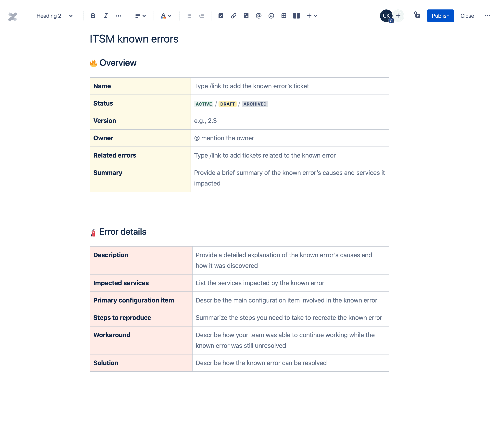Click the Name field to edit

290,86
